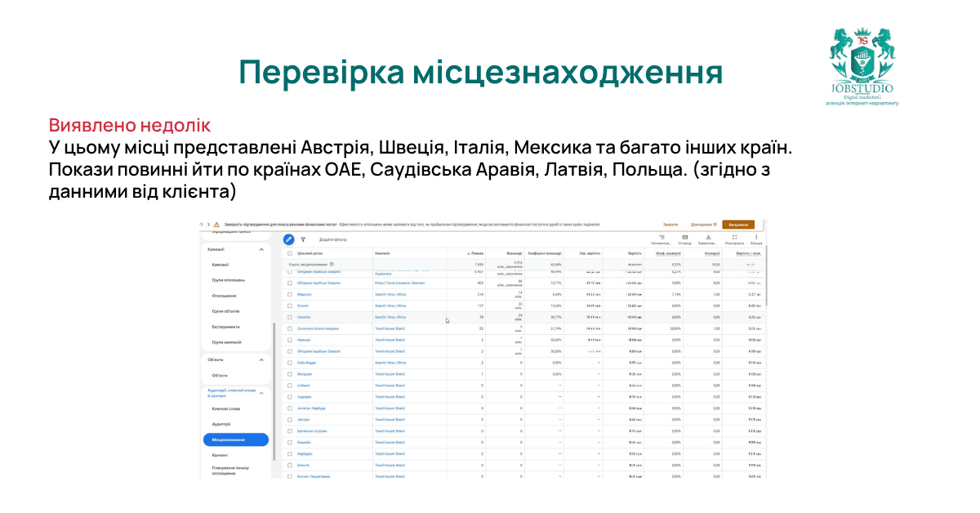Tick checkbox for Сполучені Штати Америки row
The width and height of the screenshot is (980, 513).
[290, 328]
